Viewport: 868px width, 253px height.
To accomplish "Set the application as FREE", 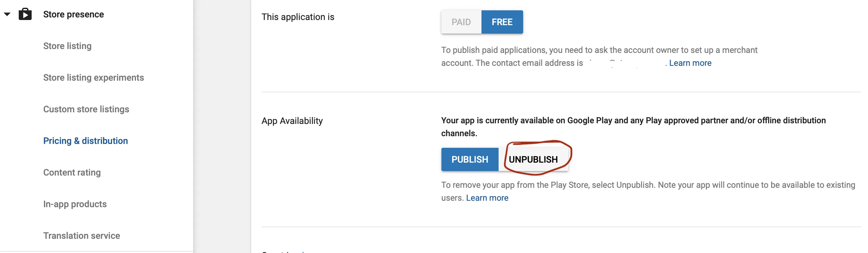I will coord(502,22).
